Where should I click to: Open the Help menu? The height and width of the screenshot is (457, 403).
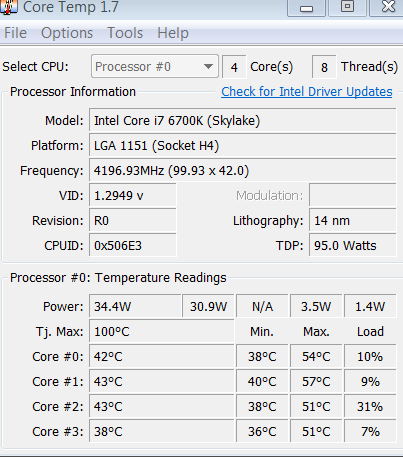point(173,33)
